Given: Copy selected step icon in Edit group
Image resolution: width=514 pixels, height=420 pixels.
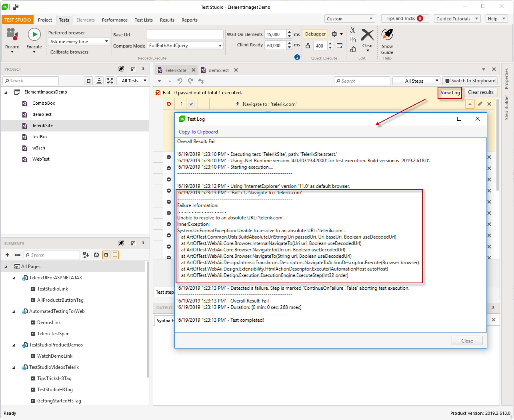Looking at the screenshot, I should 353,40.
